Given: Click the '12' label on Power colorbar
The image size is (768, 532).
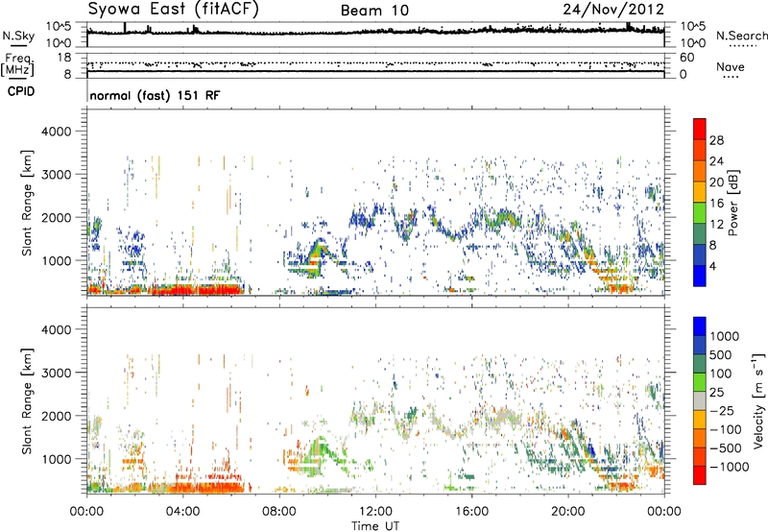Looking at the screenshot, I should pyautogui.click(x=716, y=225).
